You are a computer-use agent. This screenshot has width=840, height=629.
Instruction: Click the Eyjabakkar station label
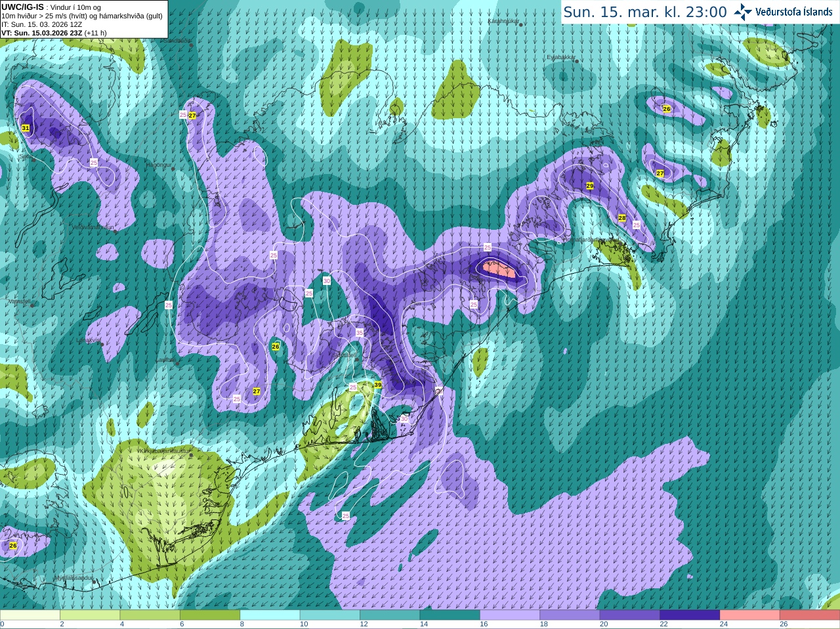tap(561, 57)
